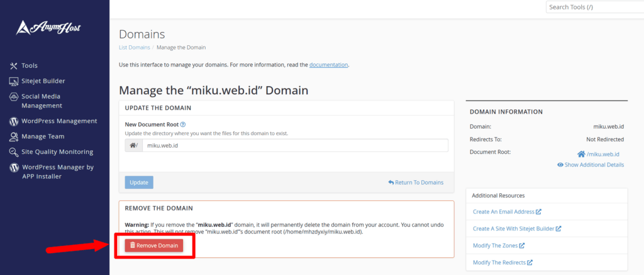Screen dimensions: 644x275
Task: Click 'REMOVE THE DOMAIN' heading
Action: [x=159, y=208]
